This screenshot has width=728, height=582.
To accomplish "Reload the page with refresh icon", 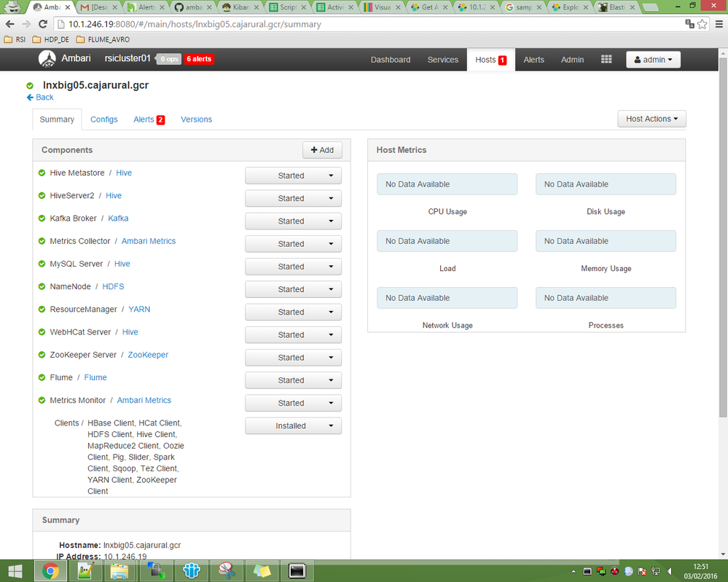I will pyautogui.click(x=43, y=24).
